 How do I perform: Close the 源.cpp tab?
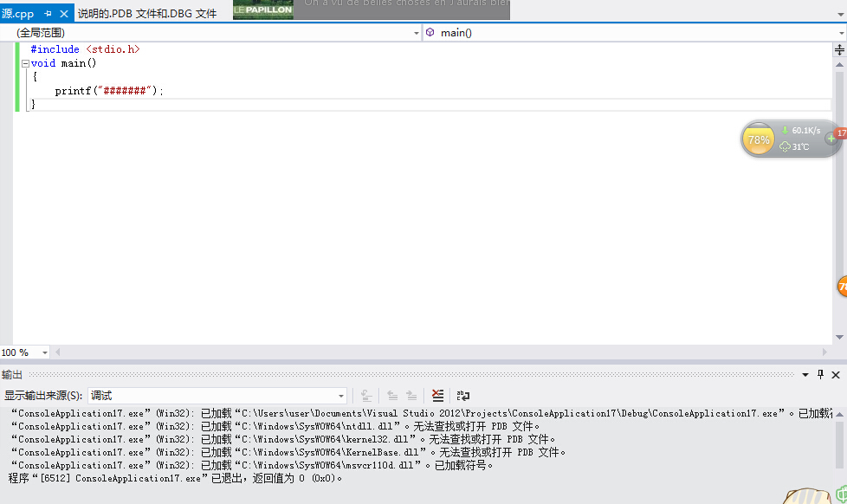(x=64, y=14)
